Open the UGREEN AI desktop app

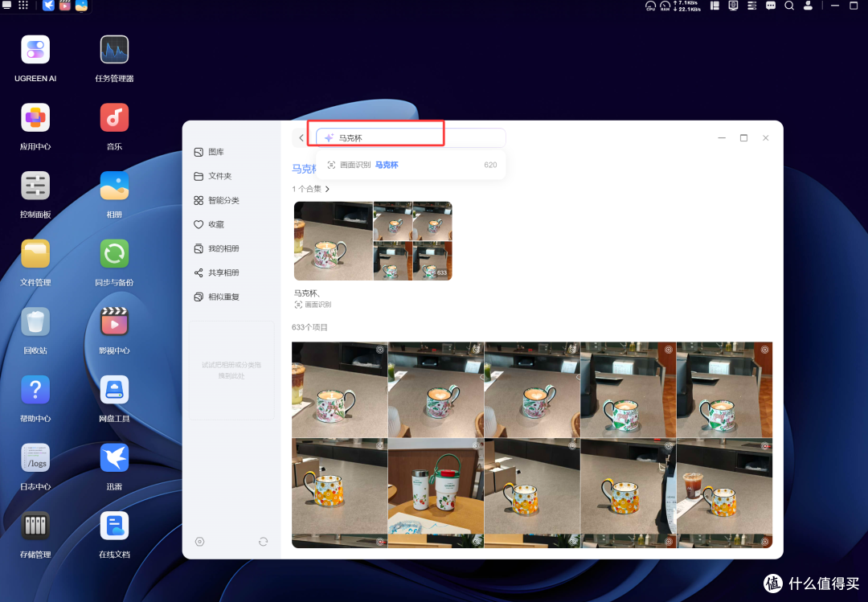35,49
